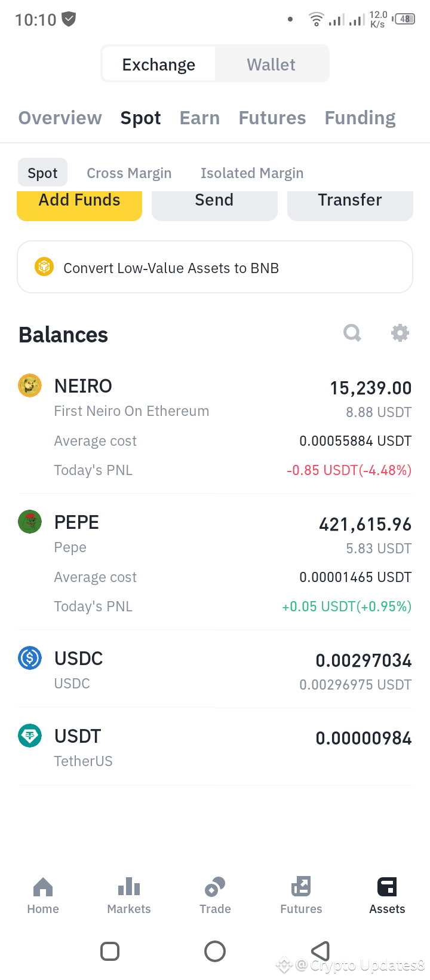Tap the Add Funds button

[79, 205]
